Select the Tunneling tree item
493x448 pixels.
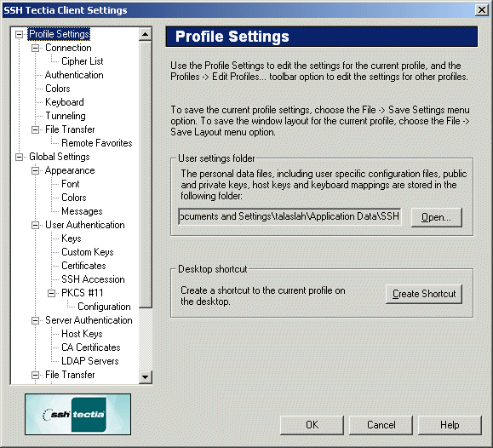[66, 116]
